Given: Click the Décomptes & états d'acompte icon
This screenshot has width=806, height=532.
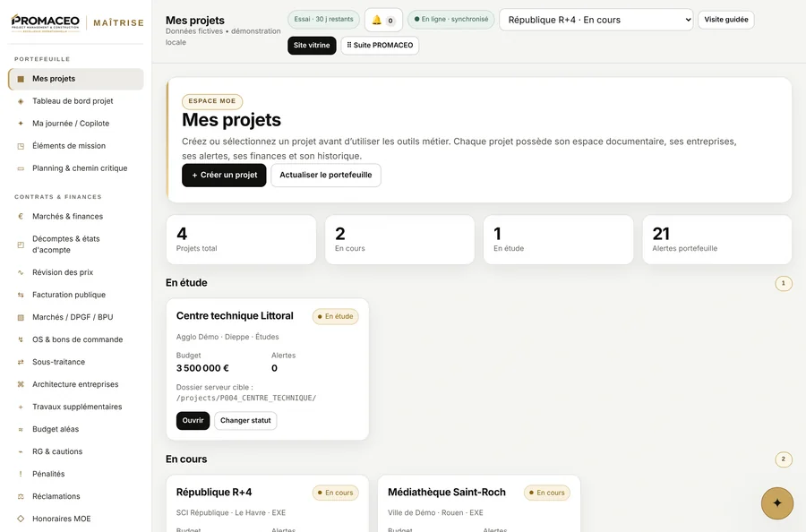Looking at the screenshot, I should point(21,245).
